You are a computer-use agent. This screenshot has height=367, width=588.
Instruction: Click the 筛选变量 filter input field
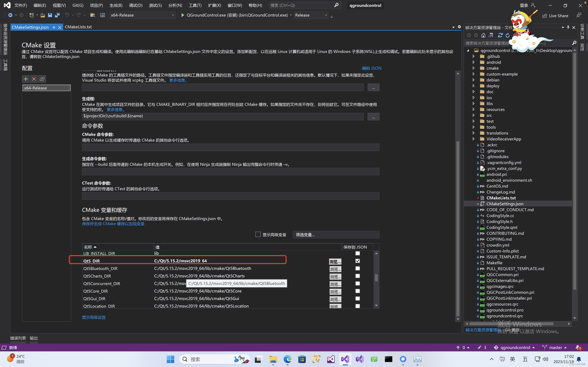pyautogui.click(x=336, y=235)
